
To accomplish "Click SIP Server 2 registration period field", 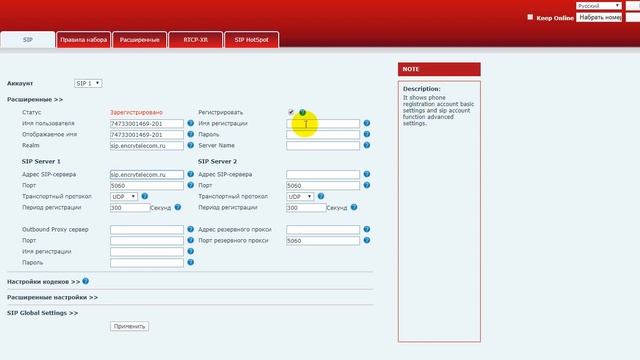I will click(307, 207).
